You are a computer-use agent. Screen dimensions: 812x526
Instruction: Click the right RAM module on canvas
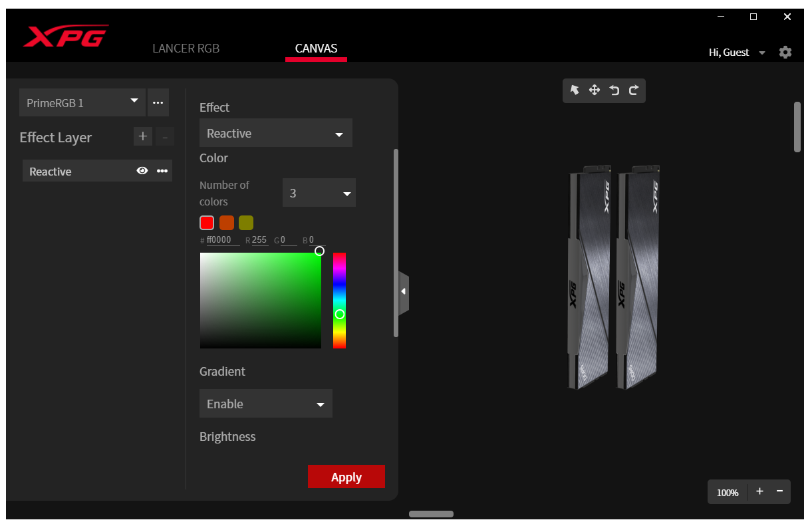pyautogui.click(x=637, y=277)
